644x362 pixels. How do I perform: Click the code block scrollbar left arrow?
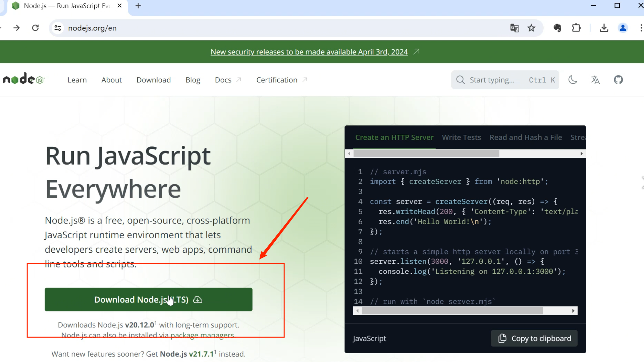pyautogui.click(x=358, y=311)
